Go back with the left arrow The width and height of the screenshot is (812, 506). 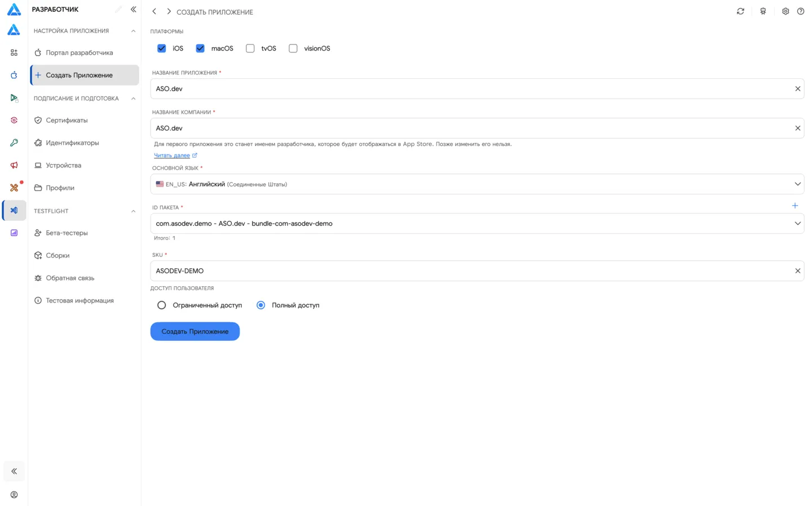click(155, 11)
